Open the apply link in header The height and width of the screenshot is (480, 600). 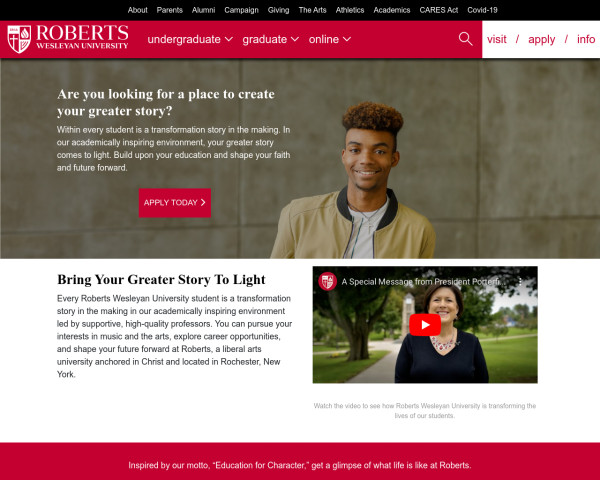coord(541,39)
